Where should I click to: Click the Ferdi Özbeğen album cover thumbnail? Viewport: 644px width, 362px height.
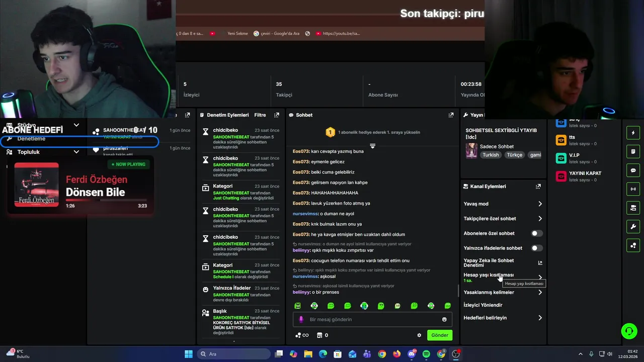[36, 185]
